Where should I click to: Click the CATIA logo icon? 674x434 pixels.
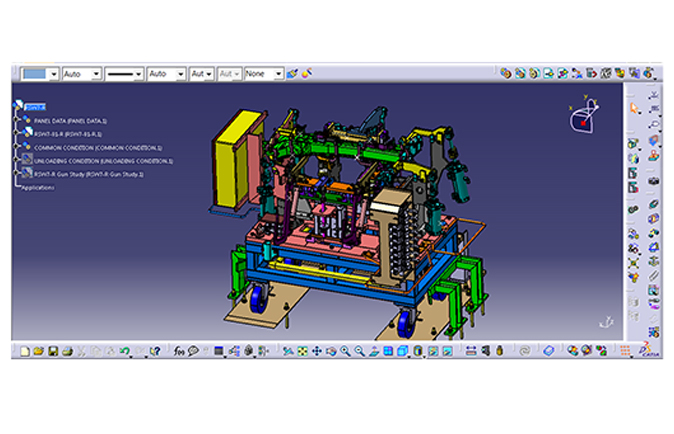[648, 350]
